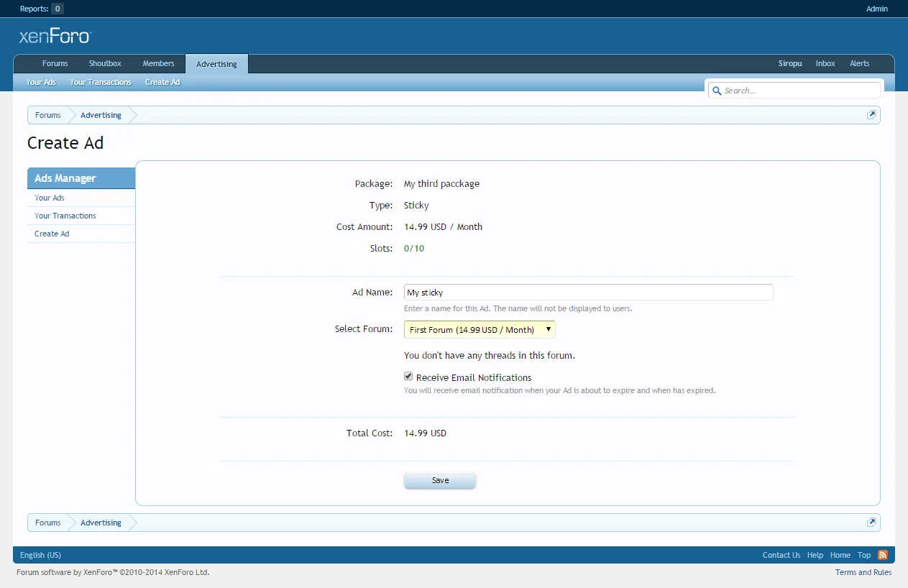Open the Alerts menu
The width and height of the screenshot is (908, 588).
859,63
